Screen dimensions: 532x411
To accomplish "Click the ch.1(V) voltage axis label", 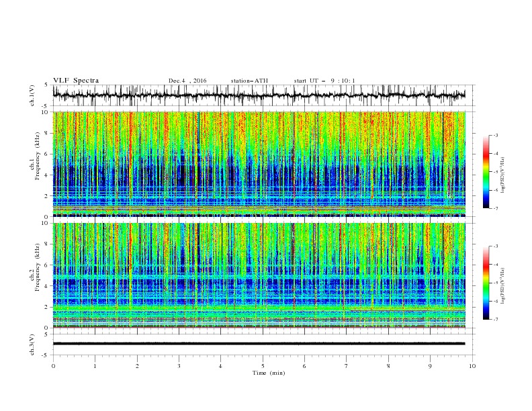I will [32, 95].
